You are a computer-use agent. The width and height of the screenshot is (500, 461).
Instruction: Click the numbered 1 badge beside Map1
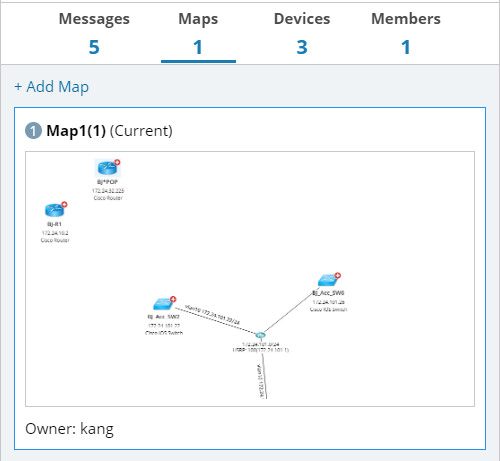click(x=33, y=131)
